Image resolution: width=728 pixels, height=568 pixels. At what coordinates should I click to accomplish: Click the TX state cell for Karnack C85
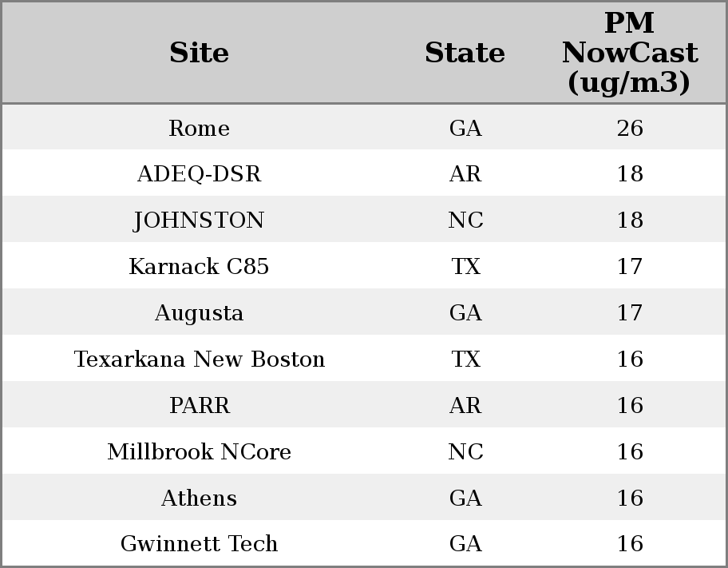pos(465,266)
